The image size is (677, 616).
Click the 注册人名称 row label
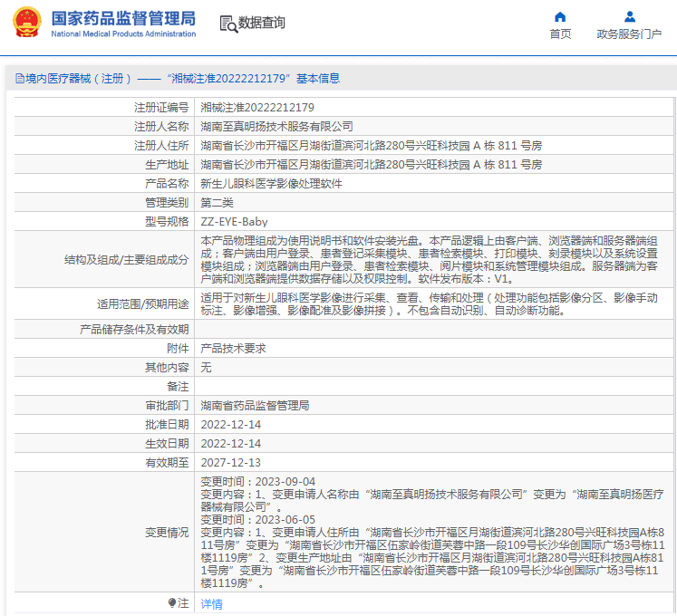(161, 127)
